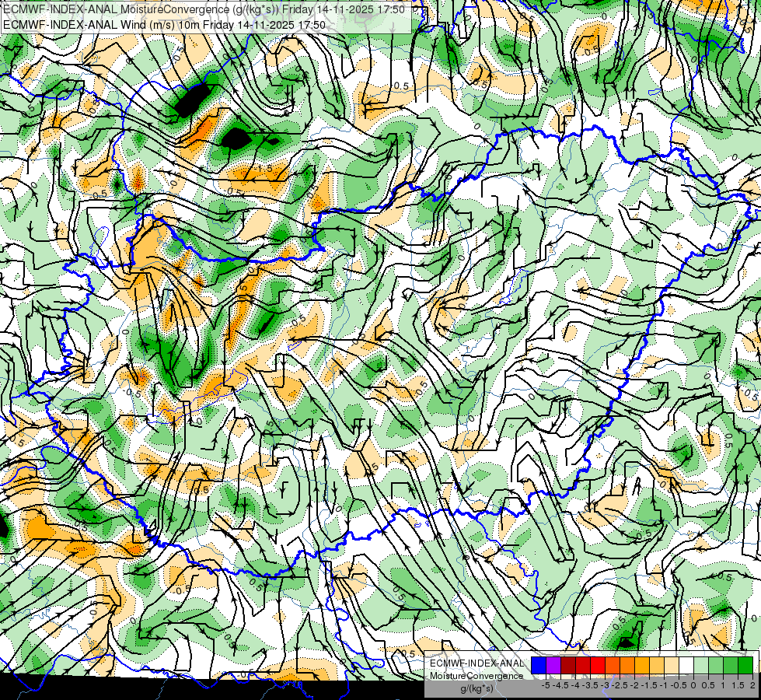The width and height of the screenshot is (761, 700).
Task: Click the -1 value on legend scale
Action: [664, 685]
